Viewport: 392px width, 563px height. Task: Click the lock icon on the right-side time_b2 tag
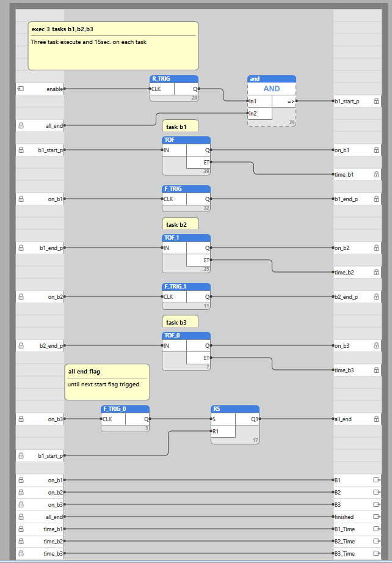click(376, 273)
